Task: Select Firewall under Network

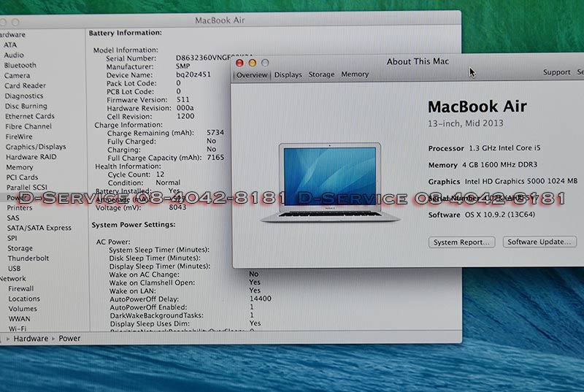Action: [21, 288]
